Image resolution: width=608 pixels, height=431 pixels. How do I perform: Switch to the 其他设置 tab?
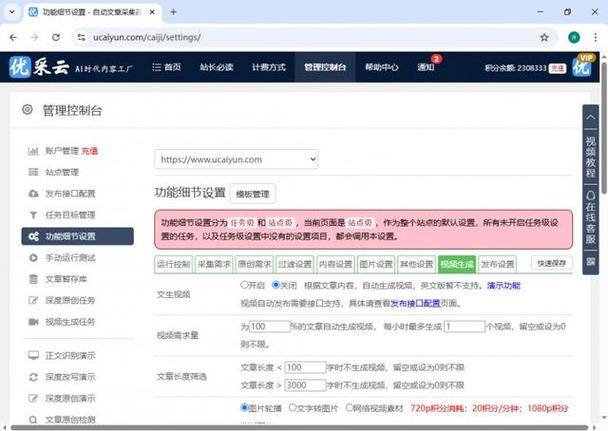click(416, 264)
